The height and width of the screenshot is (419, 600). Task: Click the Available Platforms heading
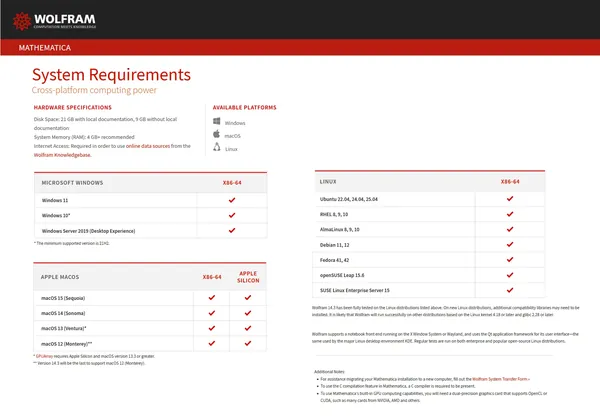tap(245, 108)
